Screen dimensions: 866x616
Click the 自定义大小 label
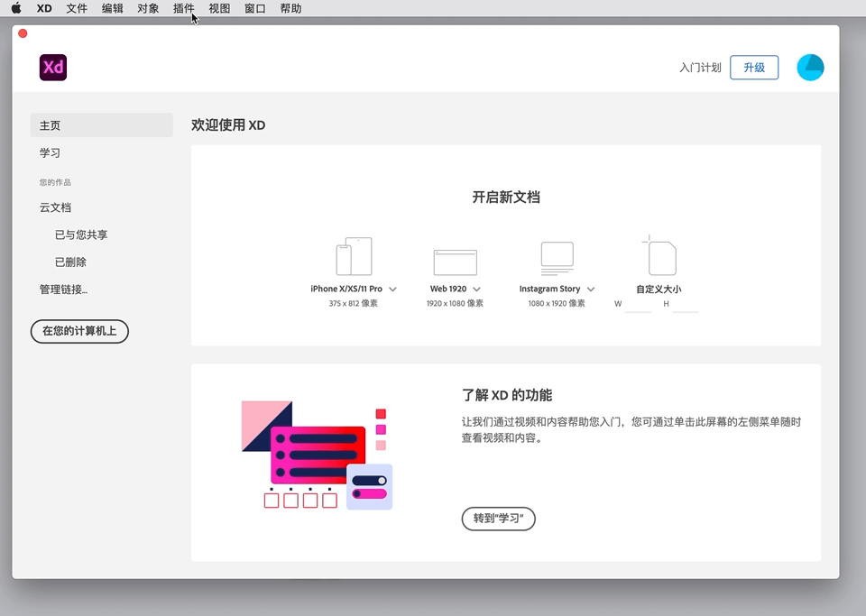(x=659, y=290)
